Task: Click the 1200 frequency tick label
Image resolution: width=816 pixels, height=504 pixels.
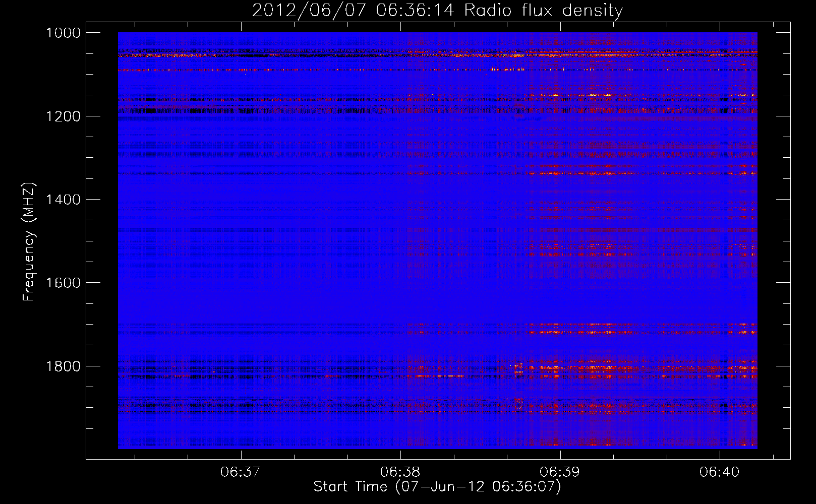Action: 63,116
